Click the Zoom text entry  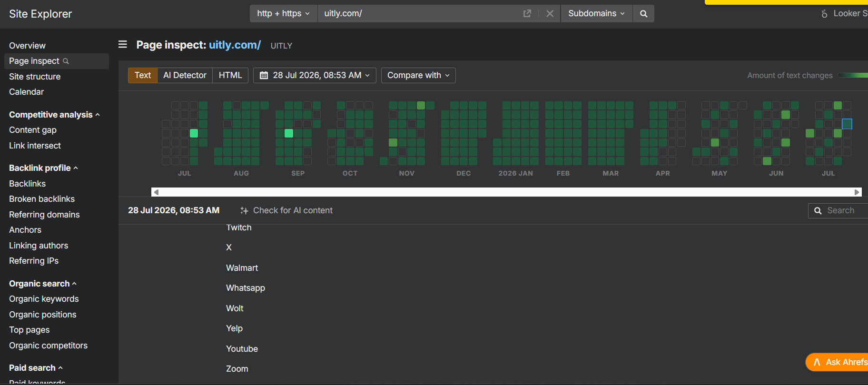coord(237,369)
